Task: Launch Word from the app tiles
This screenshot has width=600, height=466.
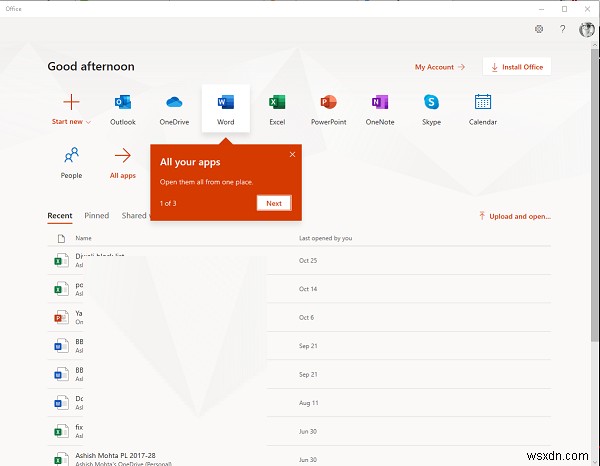Action: pyautogui.click(x=226, y=109)
